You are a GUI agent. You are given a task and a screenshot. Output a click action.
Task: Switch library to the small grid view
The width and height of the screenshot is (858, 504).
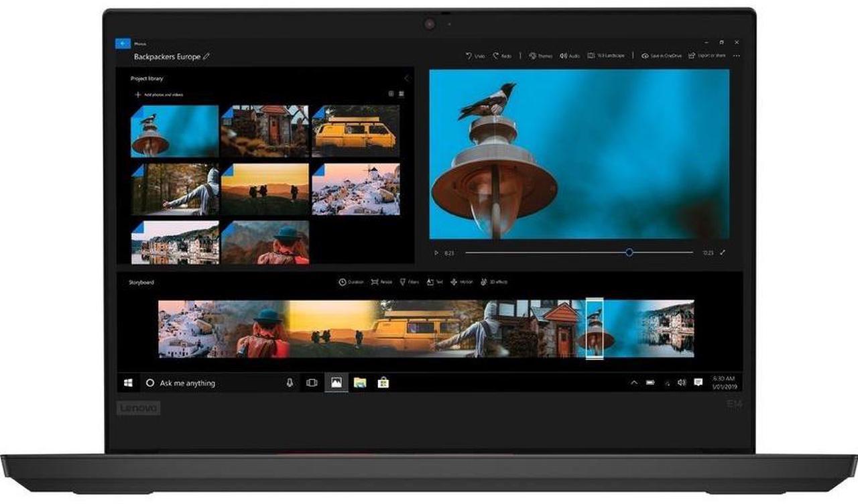pyautogui.click(x=391, y=94)
